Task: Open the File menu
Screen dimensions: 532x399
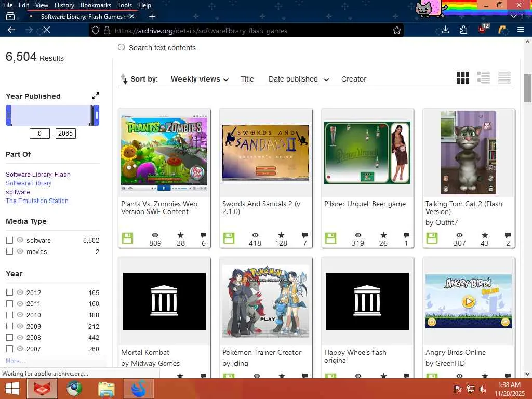Action: tap(7, 5)
